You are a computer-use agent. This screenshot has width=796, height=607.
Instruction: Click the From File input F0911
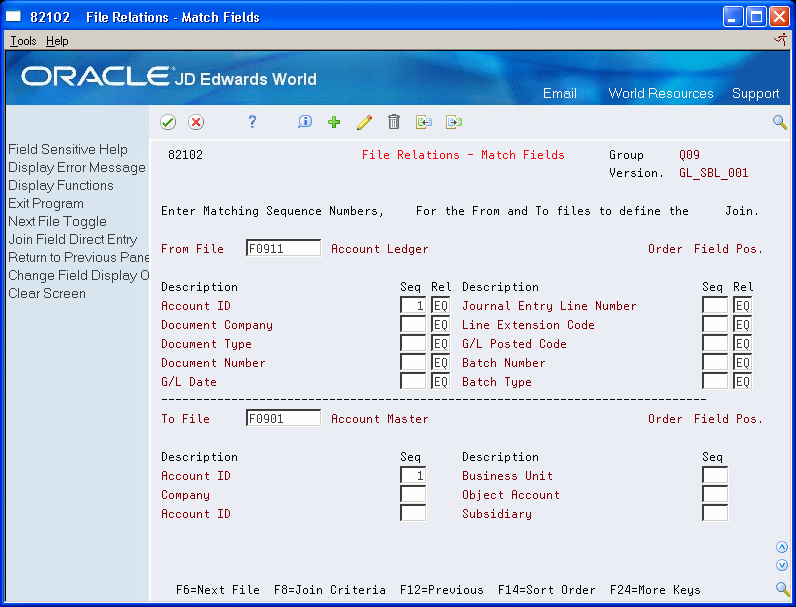283,248
